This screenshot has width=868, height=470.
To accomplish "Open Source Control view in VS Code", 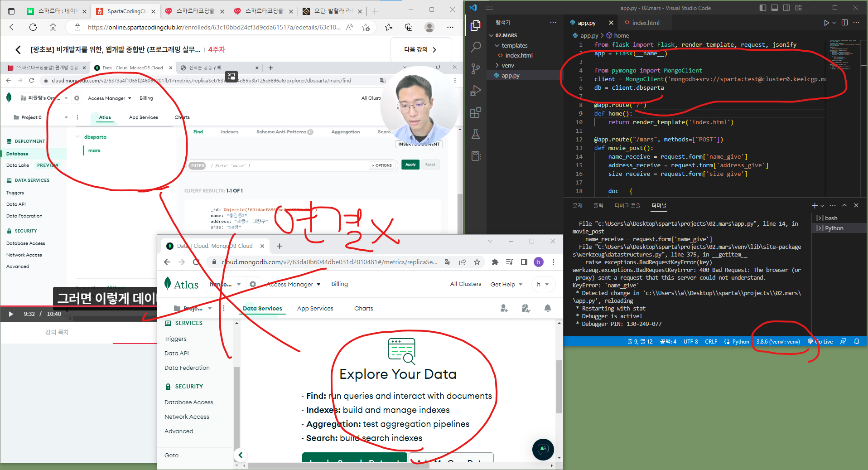I will (476, 68).
